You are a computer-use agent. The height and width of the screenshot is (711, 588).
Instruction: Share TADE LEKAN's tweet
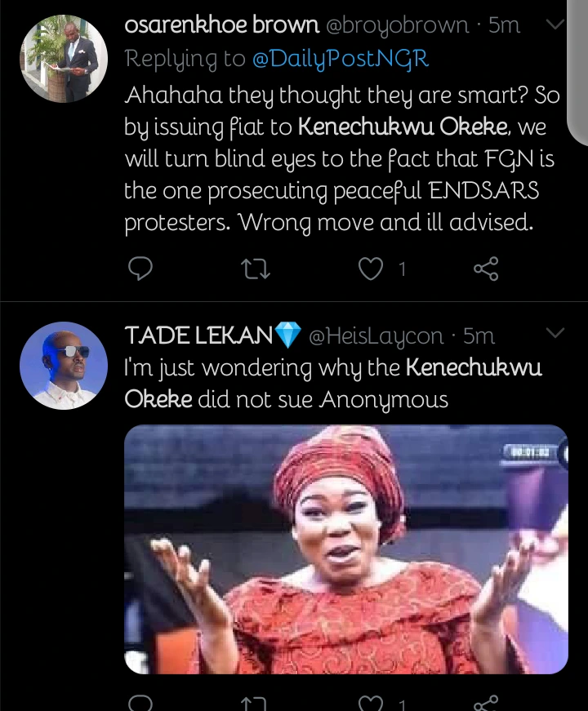click(486, 704)
